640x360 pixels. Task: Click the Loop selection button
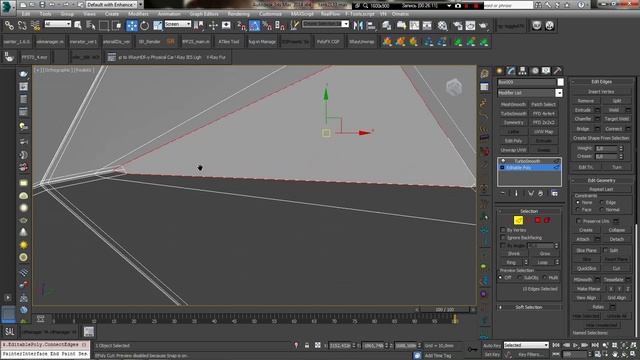(542, 262)
